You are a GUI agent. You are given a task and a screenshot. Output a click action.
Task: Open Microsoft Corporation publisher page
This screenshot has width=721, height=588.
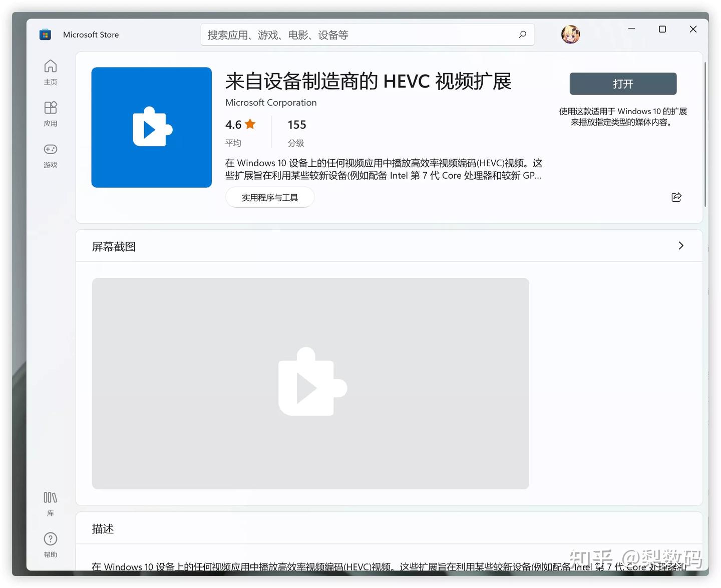tap(271, 103)
